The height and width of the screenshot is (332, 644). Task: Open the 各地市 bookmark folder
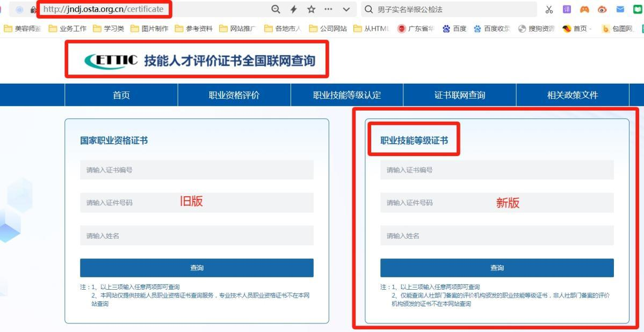click(x=283, y=28)
